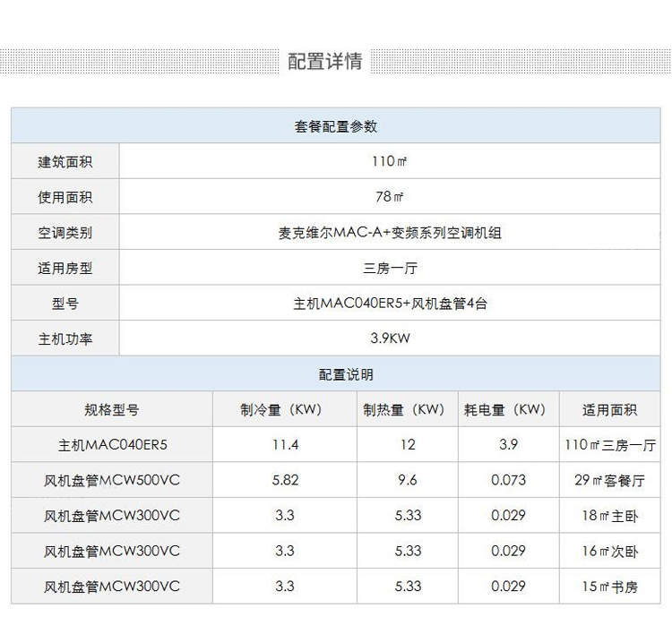Click the 建筑面积 row label
672x625 pixels.
[65, 162]
